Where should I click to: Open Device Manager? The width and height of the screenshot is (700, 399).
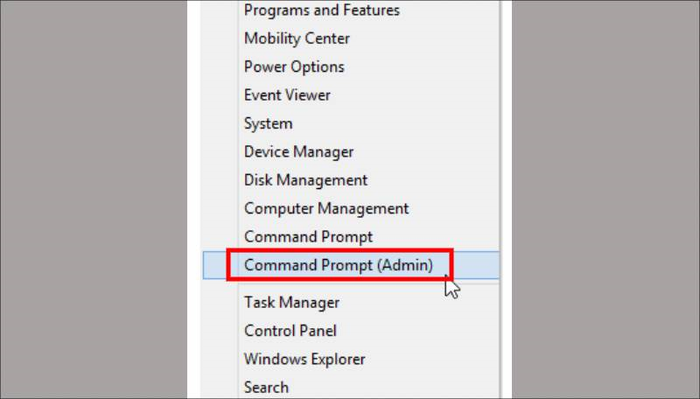[x=298, y=152]
